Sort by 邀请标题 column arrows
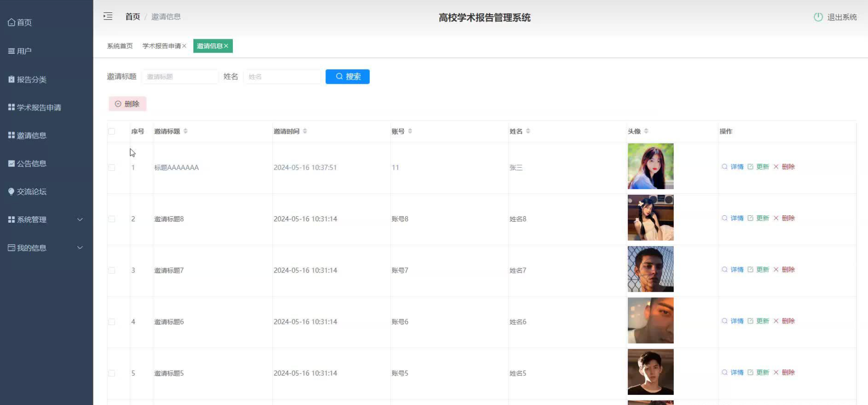Viewport: 868px width, 405px height. 186,131
